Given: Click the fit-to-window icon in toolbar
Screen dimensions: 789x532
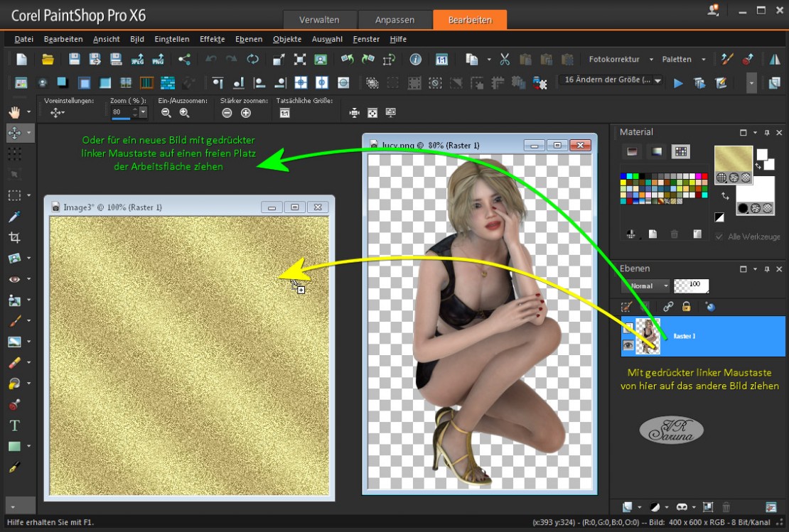Looking at the screenshot, I should click(x=300, y=60).
